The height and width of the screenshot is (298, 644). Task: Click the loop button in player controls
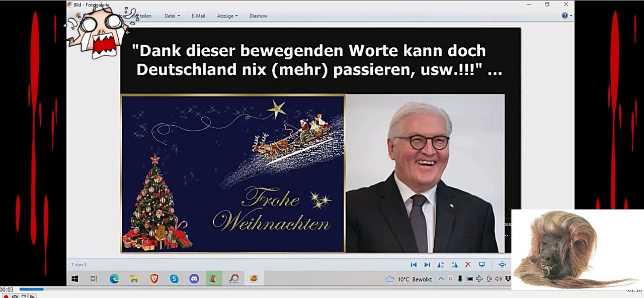pos(23,296)
